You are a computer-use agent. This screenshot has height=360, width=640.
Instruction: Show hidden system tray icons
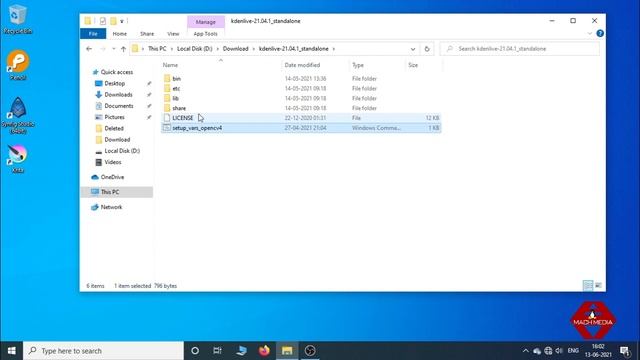pos(526,351)
